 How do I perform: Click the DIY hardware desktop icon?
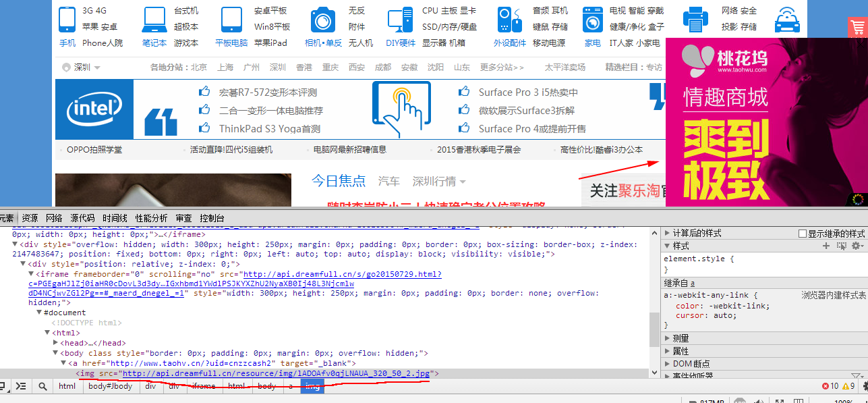click(401, 20)
